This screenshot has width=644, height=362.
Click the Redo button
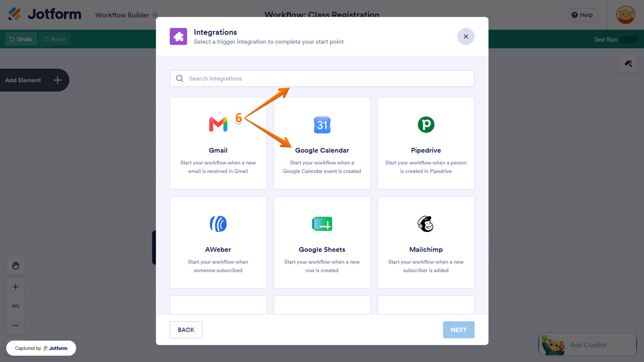55,39
